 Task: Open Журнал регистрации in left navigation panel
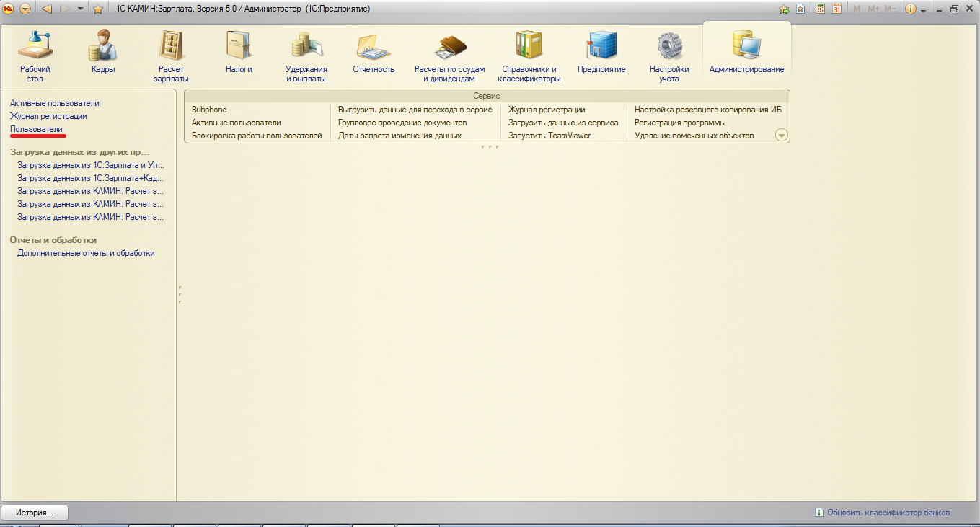pyautogui.click(x=48, y=116)
